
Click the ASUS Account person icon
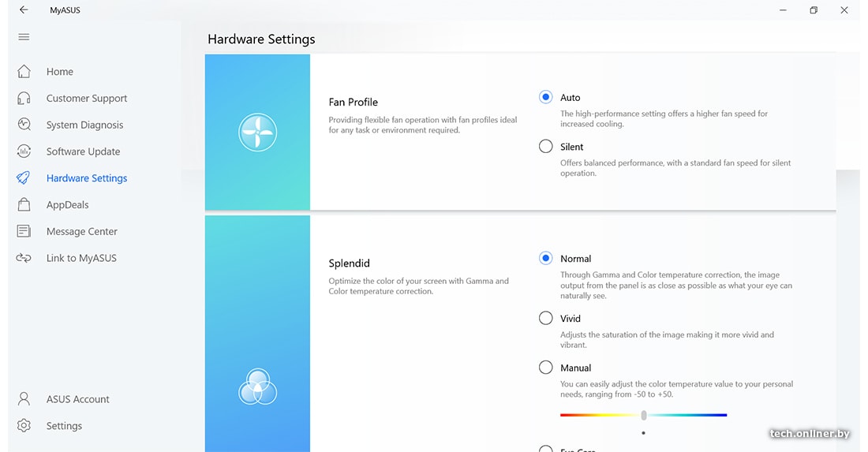(24, 399)
